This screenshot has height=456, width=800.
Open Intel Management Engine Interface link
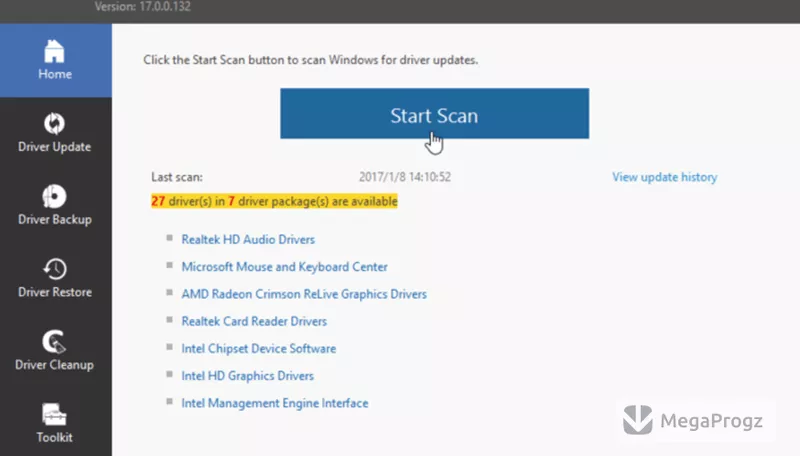click(x=274, y=403)
